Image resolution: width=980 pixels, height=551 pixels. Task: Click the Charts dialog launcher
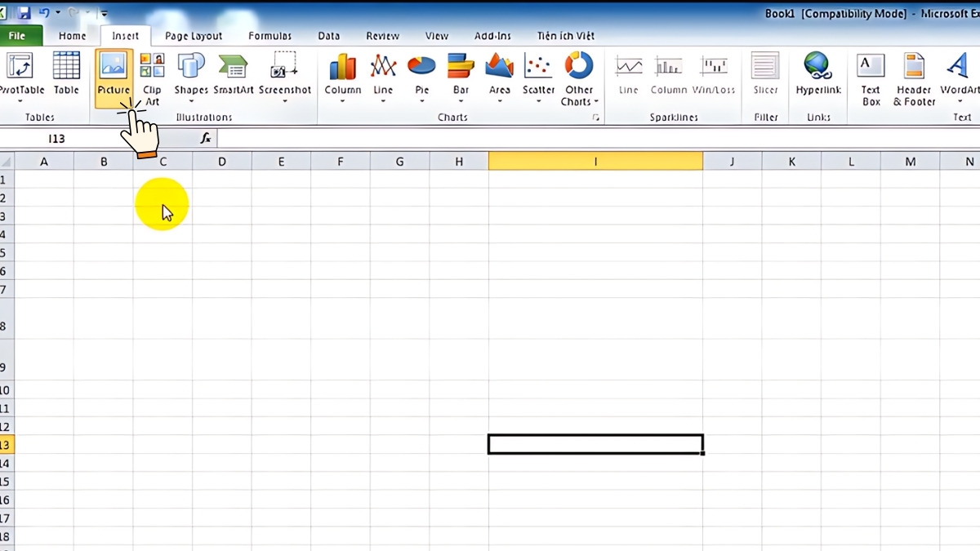(595, 117)
